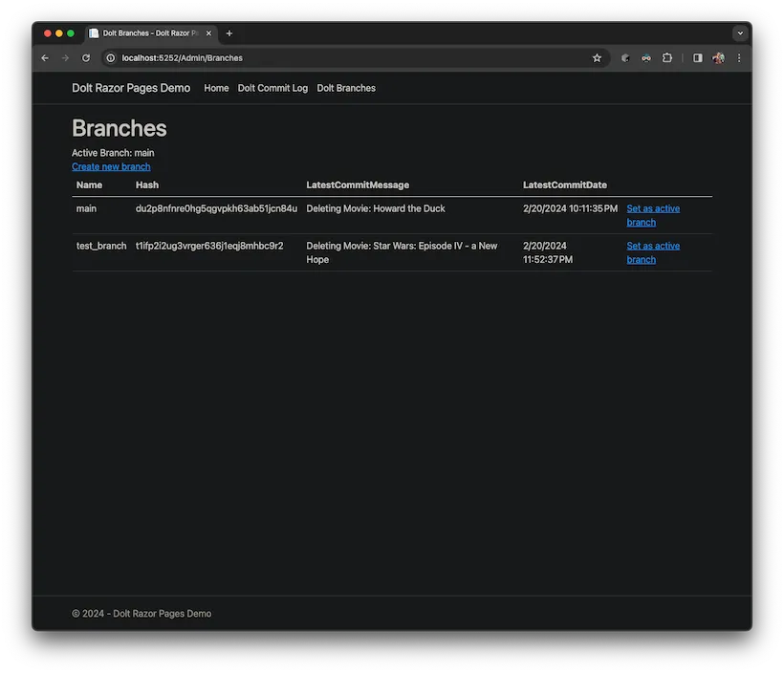The height and width of the screenshot is (673, 784).
Task: Click the site information icon in address bar
Action: coord(110,57)
